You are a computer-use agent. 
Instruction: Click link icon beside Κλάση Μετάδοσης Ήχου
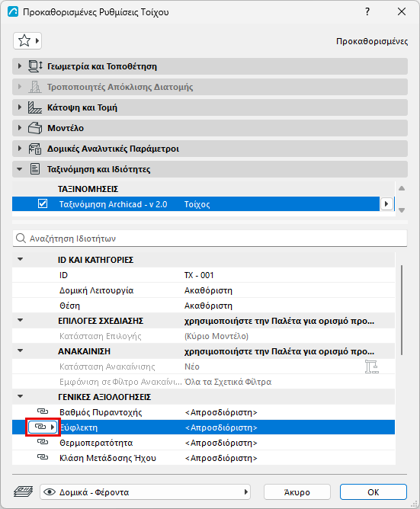click(x=42, y=457)
